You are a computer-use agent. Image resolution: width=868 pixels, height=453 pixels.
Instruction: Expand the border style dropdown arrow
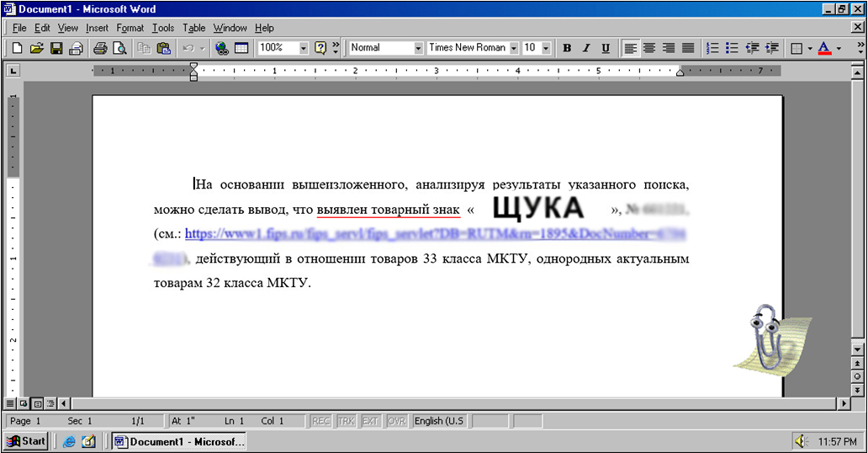pos(810,48)
